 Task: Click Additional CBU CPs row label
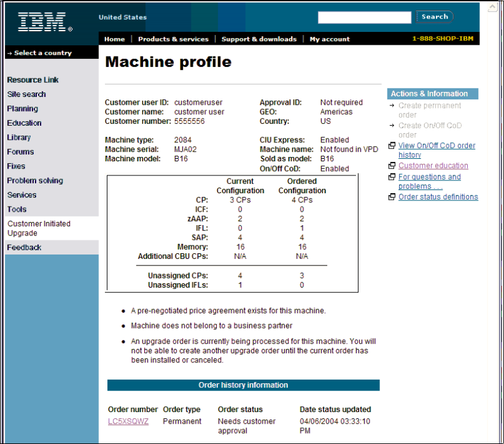coord(173,256)
